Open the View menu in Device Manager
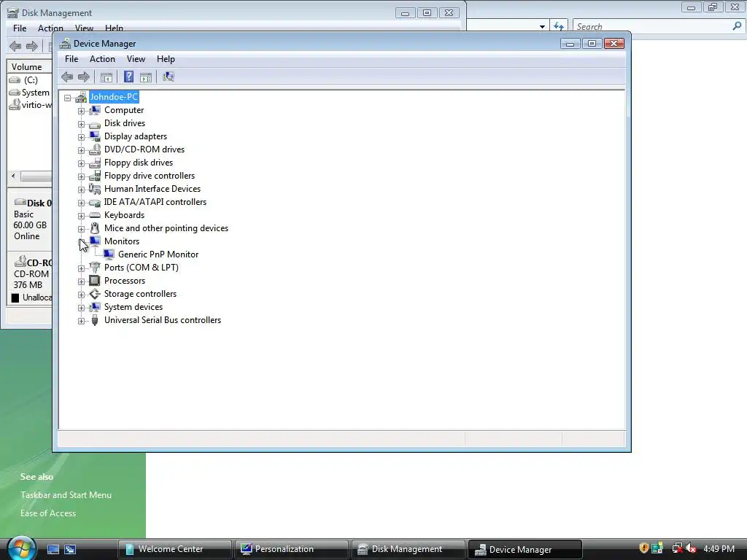 (x=136, y=59)
